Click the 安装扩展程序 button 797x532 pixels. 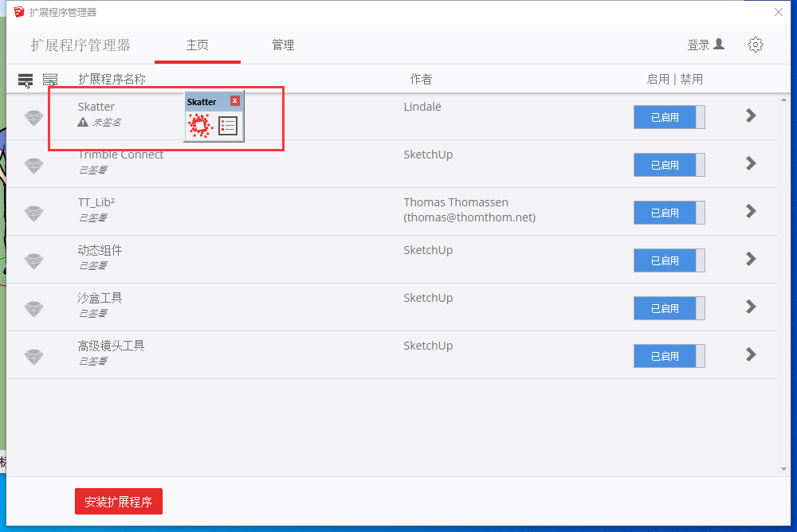119,502
